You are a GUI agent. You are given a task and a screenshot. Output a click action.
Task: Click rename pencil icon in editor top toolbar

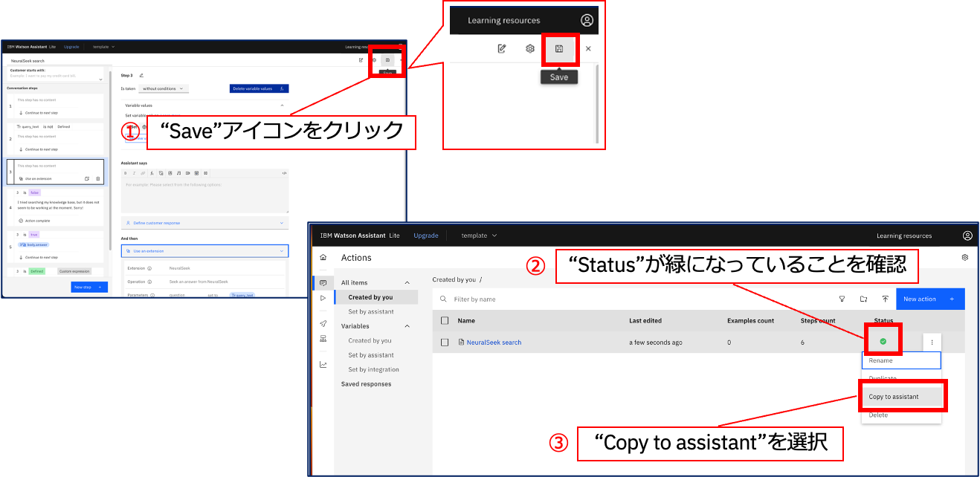[361, 59]
